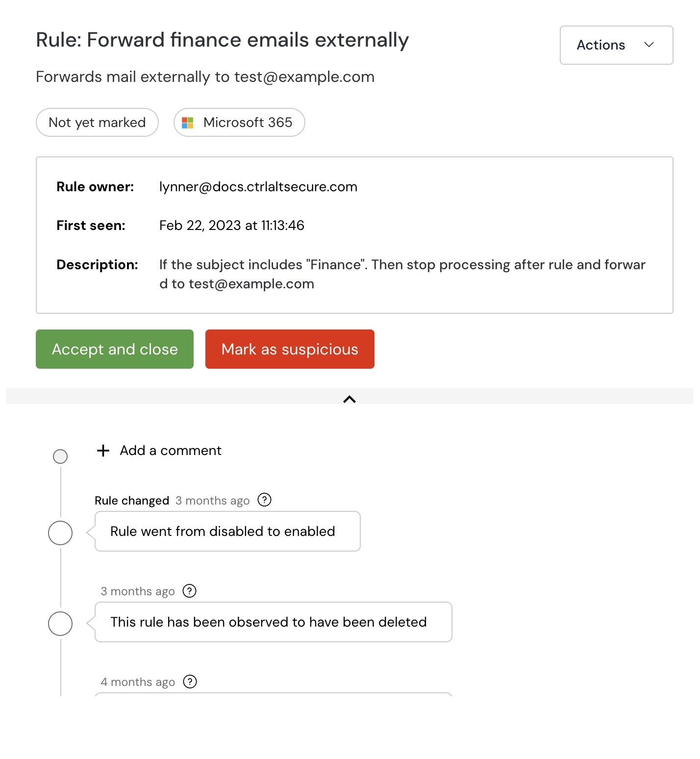Click the Microsoft 365 logo icon
Image resolution: width=700 pixels, height=759 pixels.
[x=188, y=122]
